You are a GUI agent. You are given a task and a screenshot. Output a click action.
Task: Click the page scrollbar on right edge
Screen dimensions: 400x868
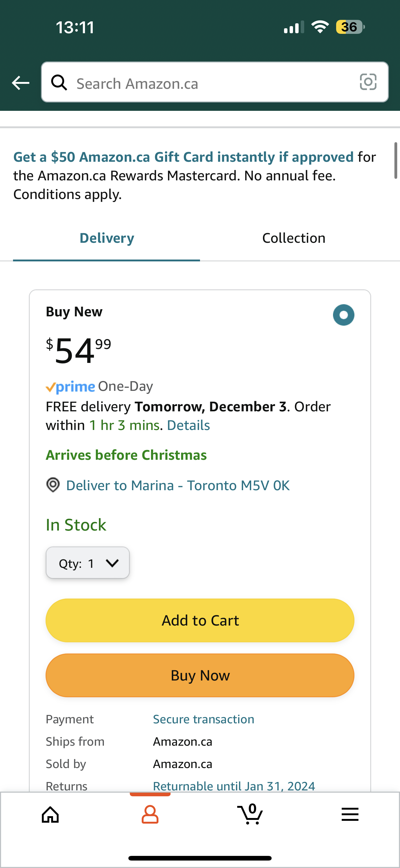point(396,161)
